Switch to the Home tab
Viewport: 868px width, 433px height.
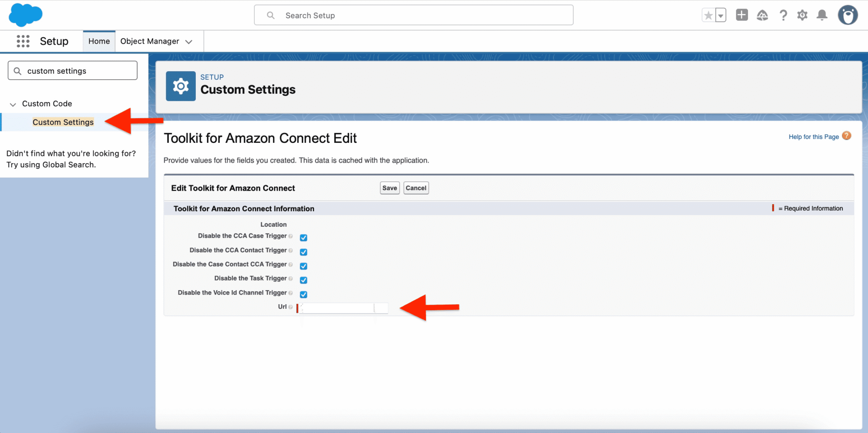tap(99, 41)
